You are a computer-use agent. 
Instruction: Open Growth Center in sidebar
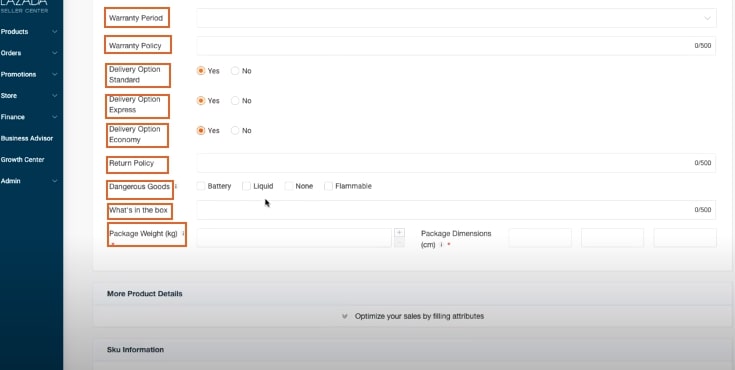pos(22,159)
